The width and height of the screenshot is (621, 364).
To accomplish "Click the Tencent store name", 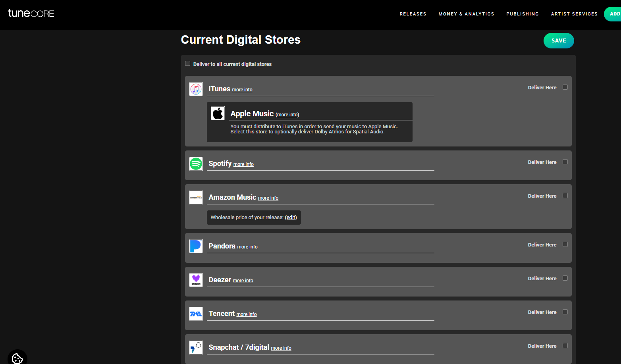I will pos(222,314).
